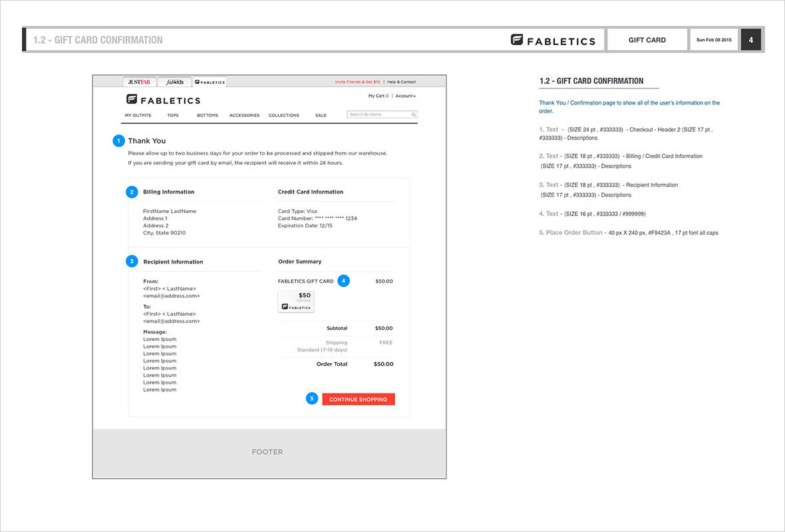Click the Continue Shopping button

359,400
